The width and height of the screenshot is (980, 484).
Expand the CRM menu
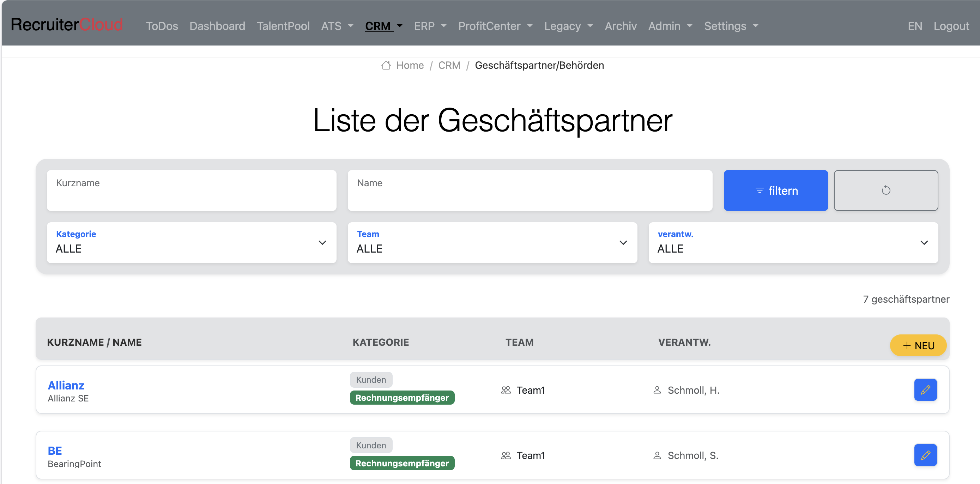(x=383, y=26)
